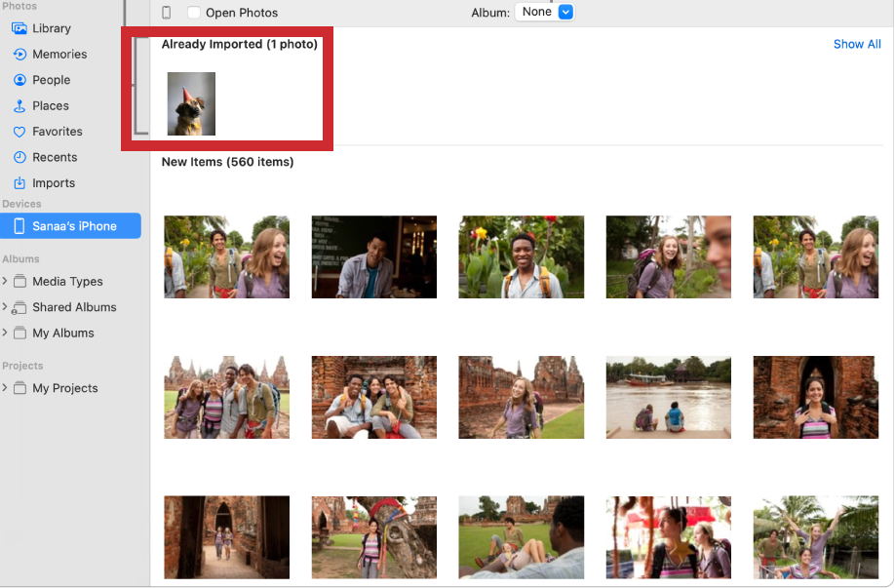Open the Album dropdown set to None
The width and height of the screenshot is (895, 588).
point(545,12)
